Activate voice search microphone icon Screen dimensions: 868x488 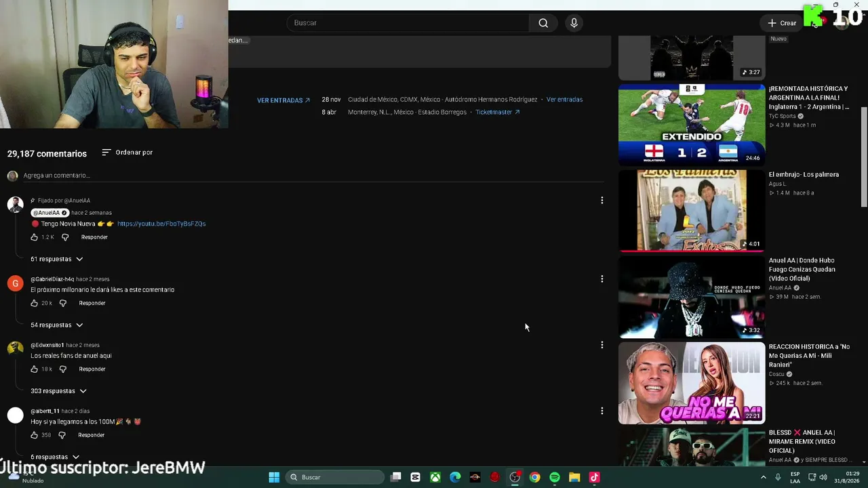point(574,23)
